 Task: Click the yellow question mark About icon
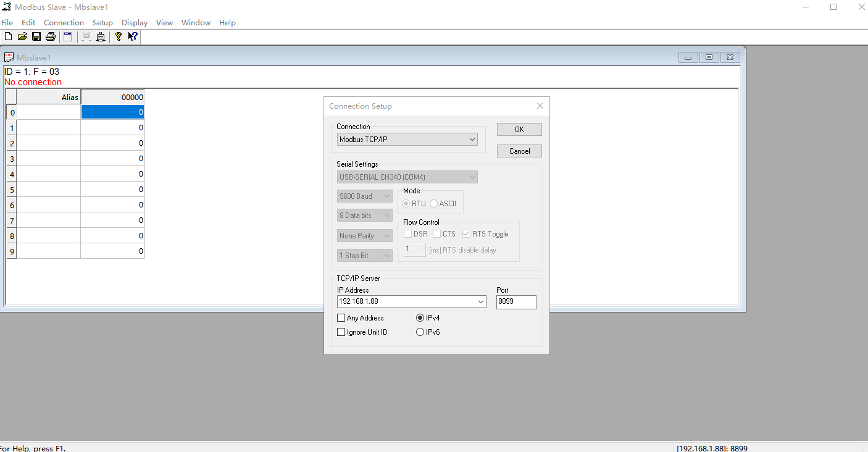119,37
